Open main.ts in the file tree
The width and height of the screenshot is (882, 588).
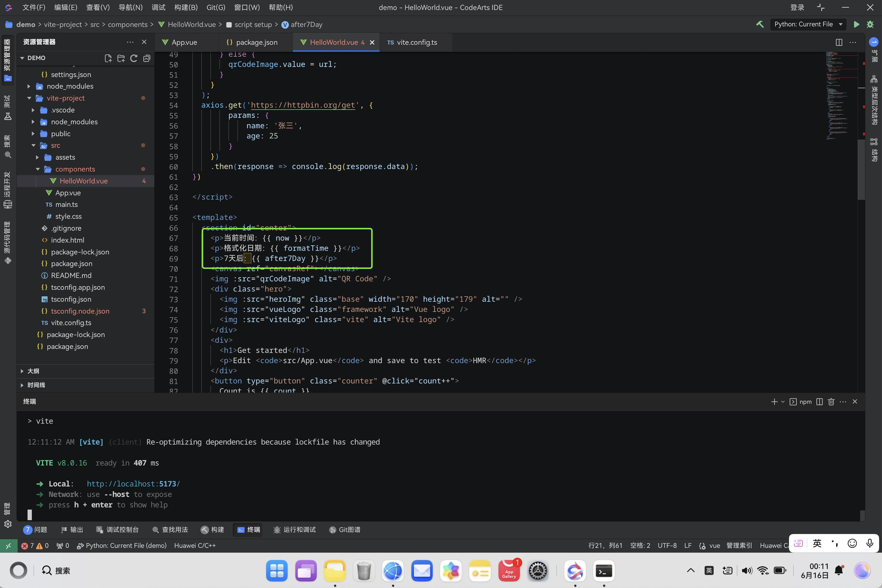(66, 205)
